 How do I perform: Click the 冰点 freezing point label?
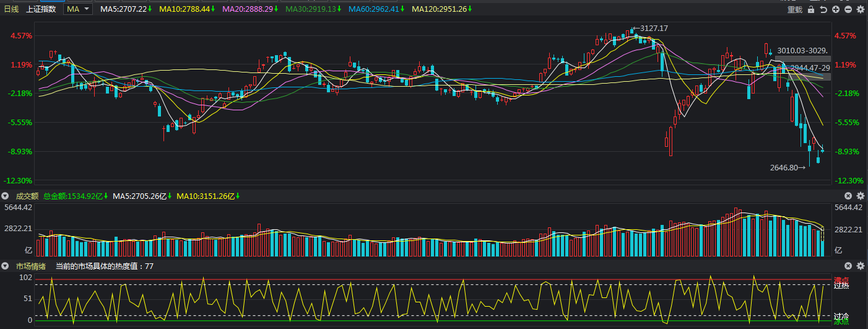pos(841,322)
